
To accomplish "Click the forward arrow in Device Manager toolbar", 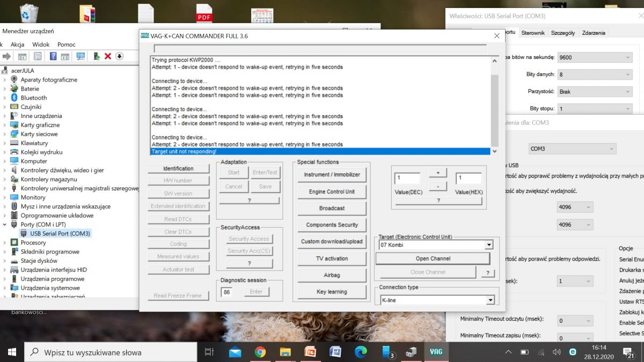I will point(7,56).
